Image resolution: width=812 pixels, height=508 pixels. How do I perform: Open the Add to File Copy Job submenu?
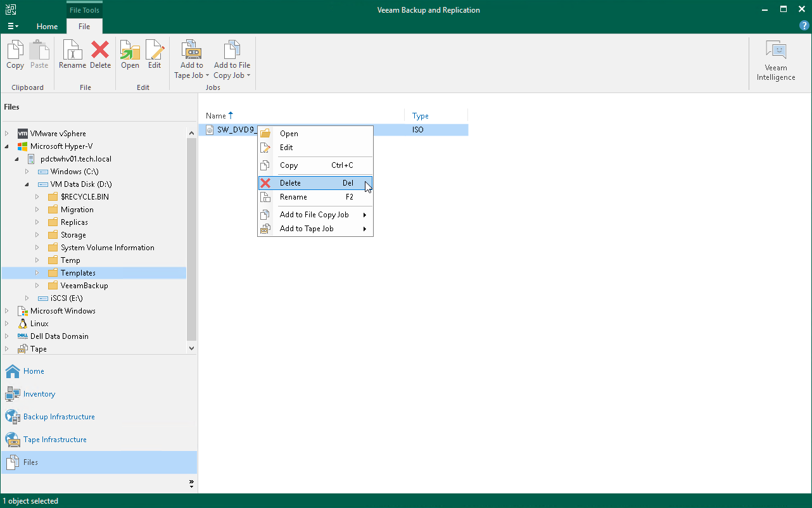coord(315,215)
